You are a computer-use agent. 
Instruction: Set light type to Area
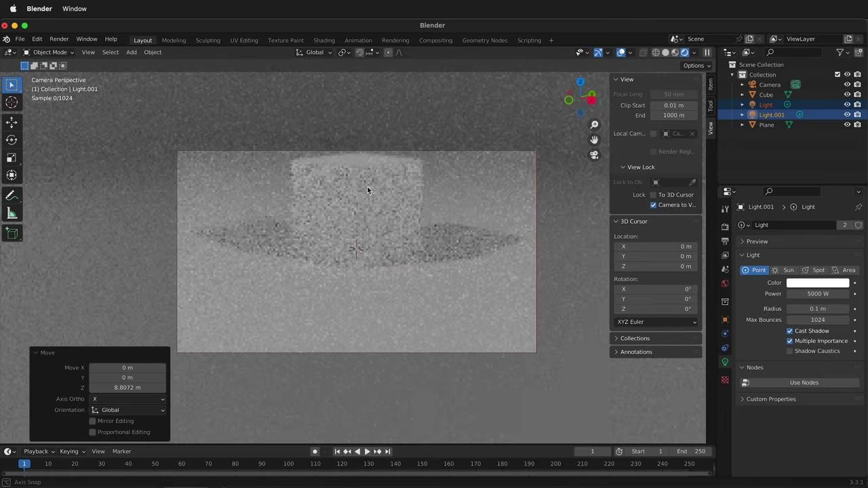(x=844, y=270)
